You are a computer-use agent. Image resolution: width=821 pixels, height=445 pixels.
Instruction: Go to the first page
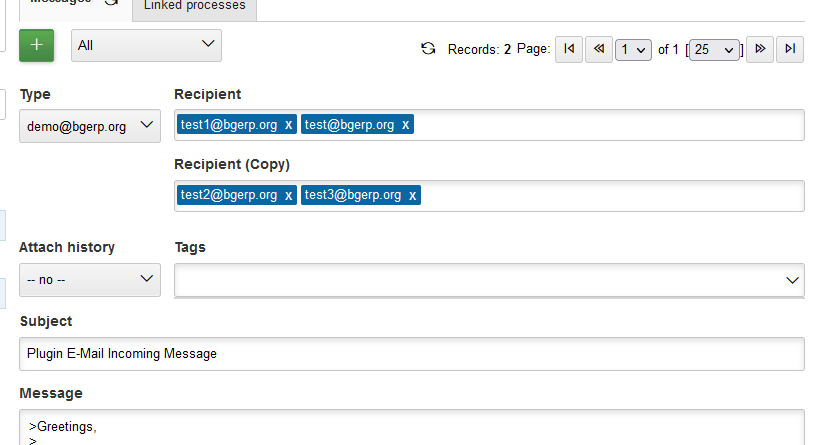[569, 49]
